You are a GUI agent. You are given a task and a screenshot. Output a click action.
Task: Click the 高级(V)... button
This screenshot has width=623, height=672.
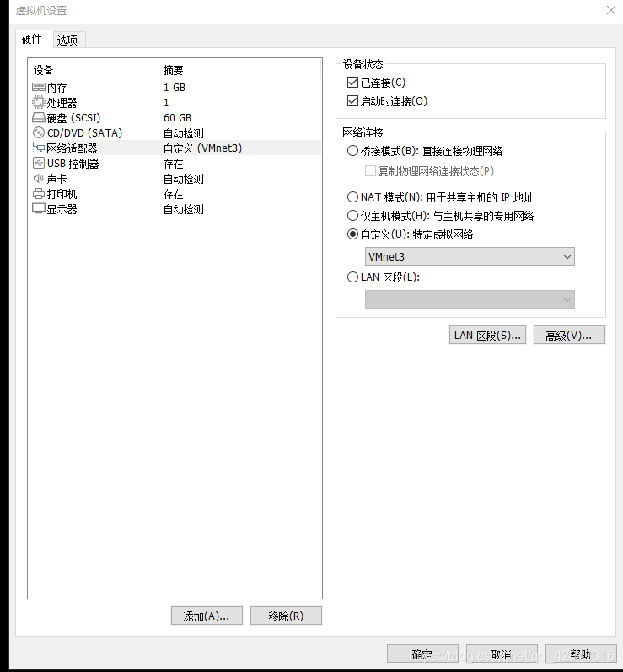(x=569, y=335)
